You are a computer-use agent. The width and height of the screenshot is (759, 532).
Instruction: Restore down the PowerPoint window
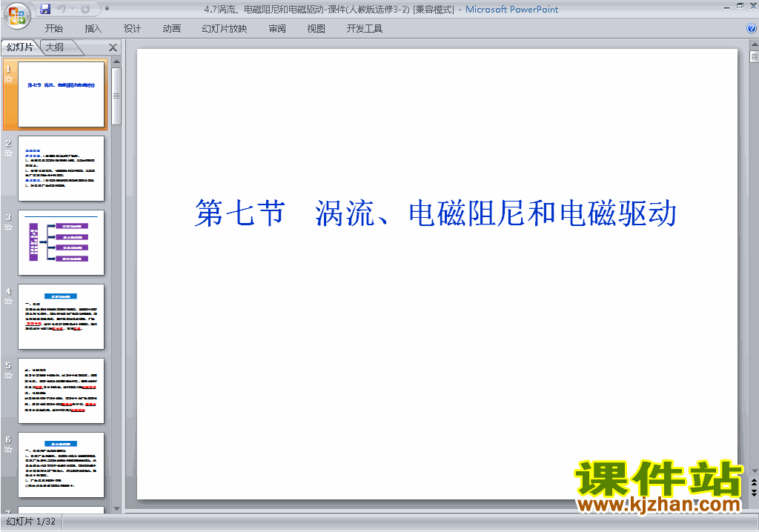(740, 6)
